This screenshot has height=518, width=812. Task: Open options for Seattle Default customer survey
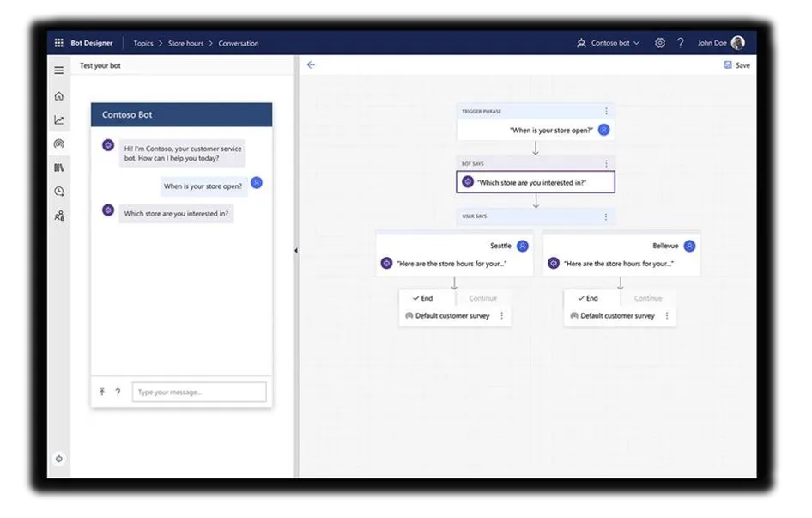pos(502,316)
